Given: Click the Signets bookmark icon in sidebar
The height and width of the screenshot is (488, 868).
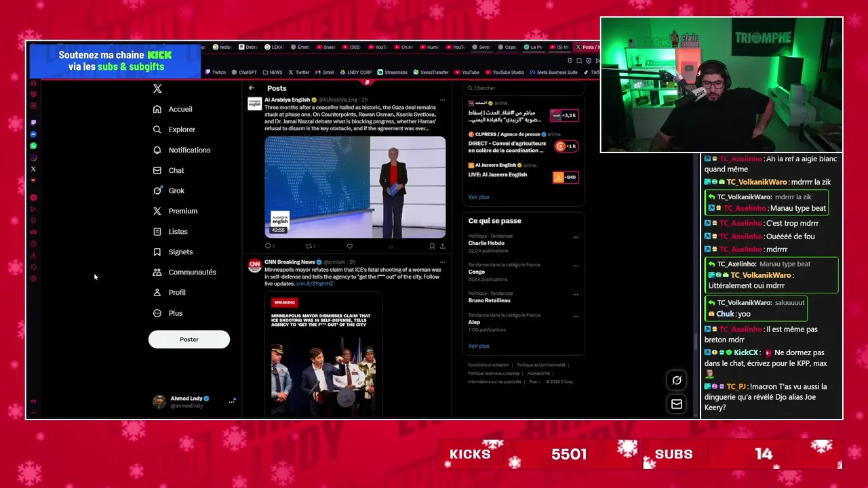Looking at the screenshot, I should (x=157, y=251).
